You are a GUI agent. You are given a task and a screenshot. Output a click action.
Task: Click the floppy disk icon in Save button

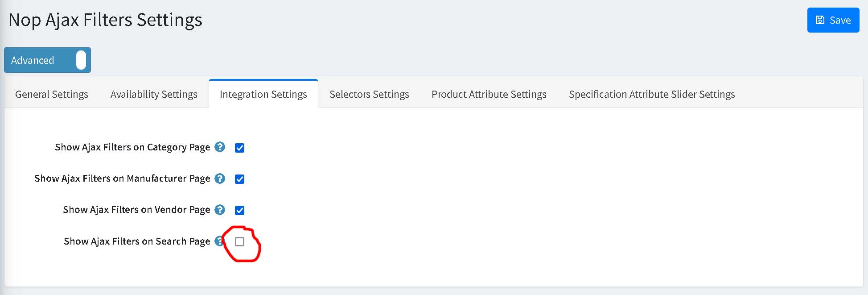click(x=820, y=20)
